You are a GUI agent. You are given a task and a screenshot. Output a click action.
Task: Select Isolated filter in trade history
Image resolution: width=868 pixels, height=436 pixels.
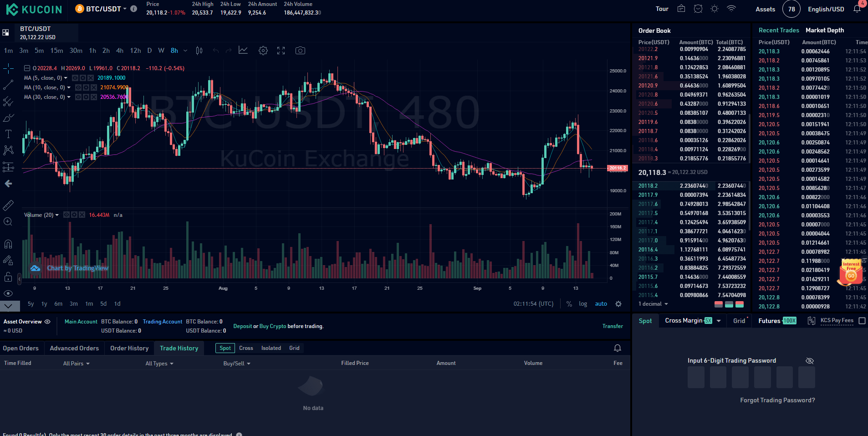coord(271,348)
